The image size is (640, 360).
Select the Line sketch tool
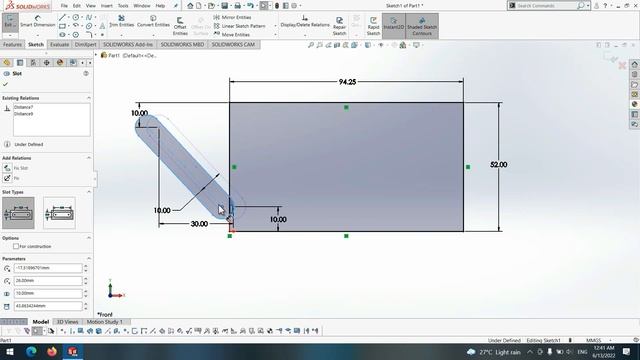pyautogui.click(x=62, y=18)
